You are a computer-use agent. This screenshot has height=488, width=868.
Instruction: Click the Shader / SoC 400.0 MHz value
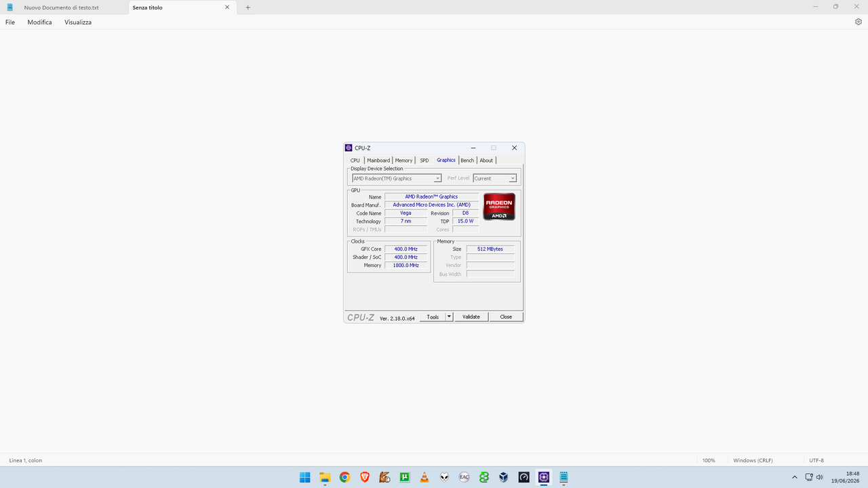[406, 257]
